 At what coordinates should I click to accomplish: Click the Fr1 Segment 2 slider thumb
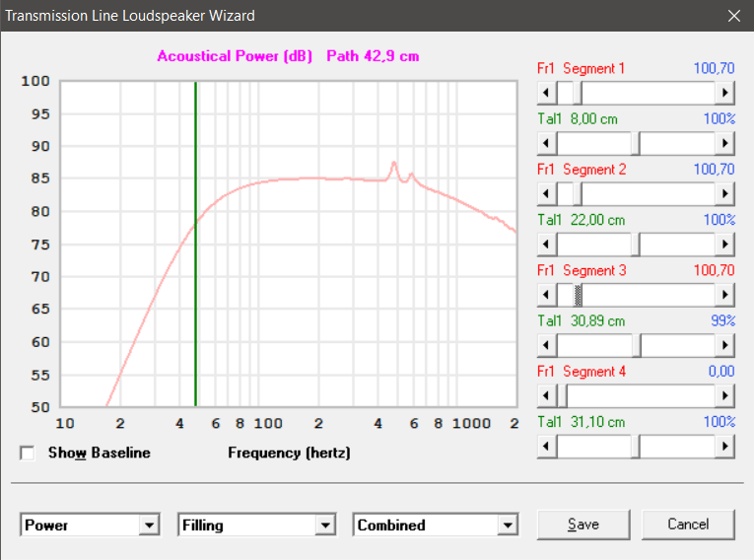pos(578,194)
